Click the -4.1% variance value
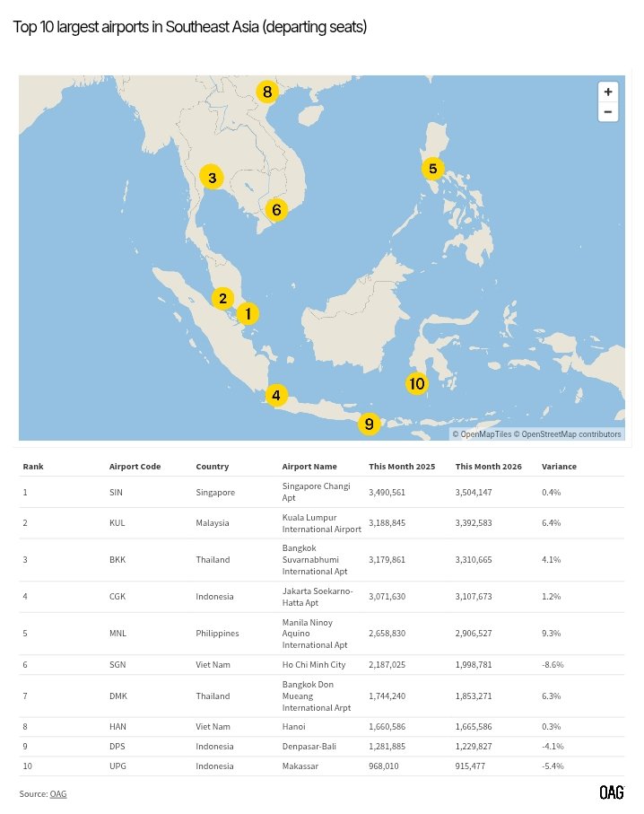644x814 pixels. pyautogui.click(x=553, y=747)
